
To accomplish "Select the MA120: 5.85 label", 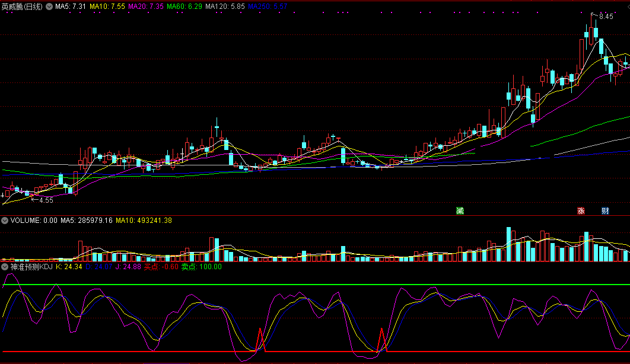I will [x=225, y=7].
